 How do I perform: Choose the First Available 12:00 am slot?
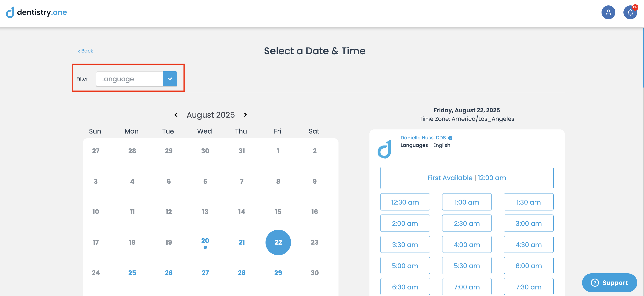pyautogui.click(x=466, y=178)
